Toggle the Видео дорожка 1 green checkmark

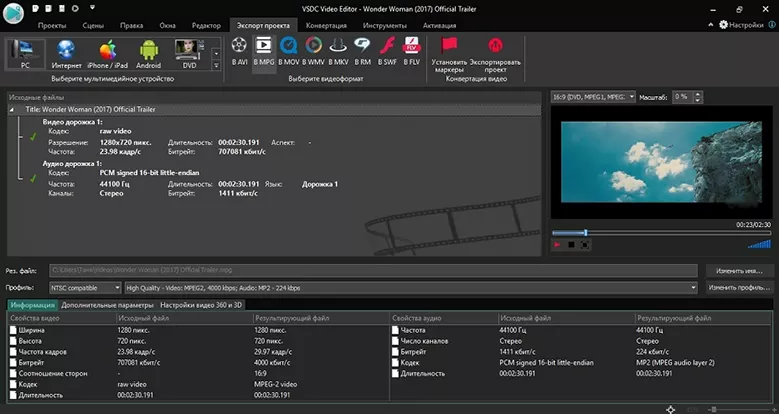[33, 137]
